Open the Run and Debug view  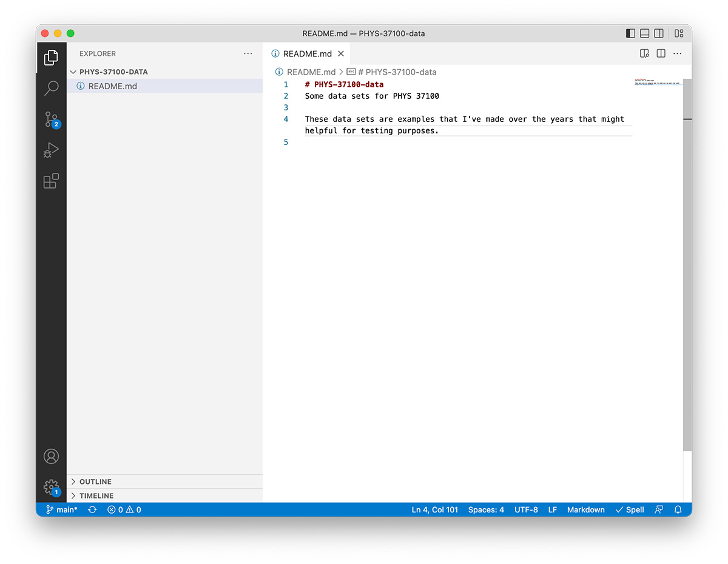click(51, 150)
